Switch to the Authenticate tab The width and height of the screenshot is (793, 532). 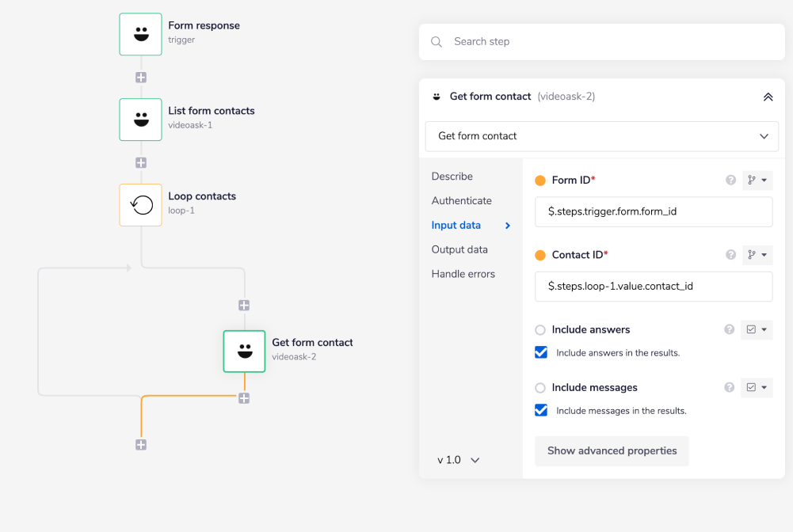tap(461, 201)
